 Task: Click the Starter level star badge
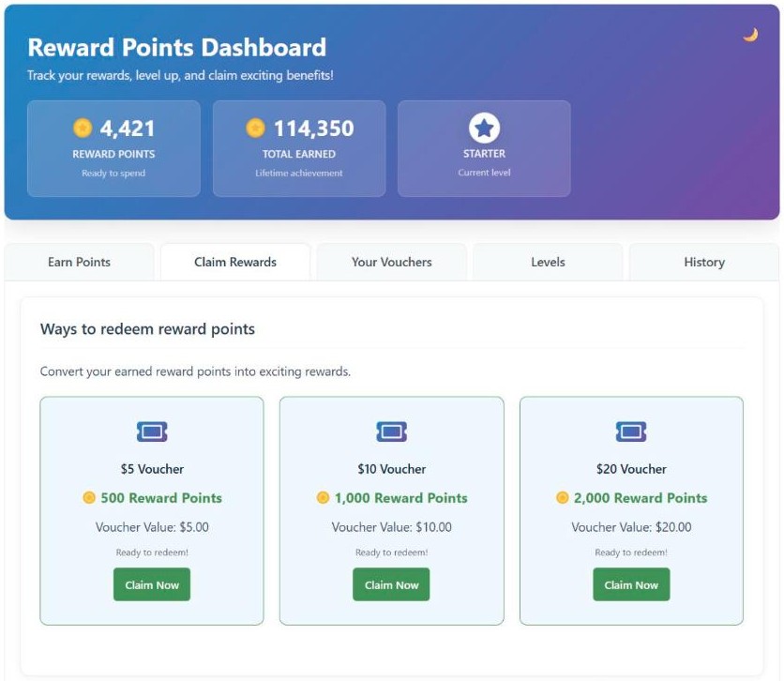484,128
